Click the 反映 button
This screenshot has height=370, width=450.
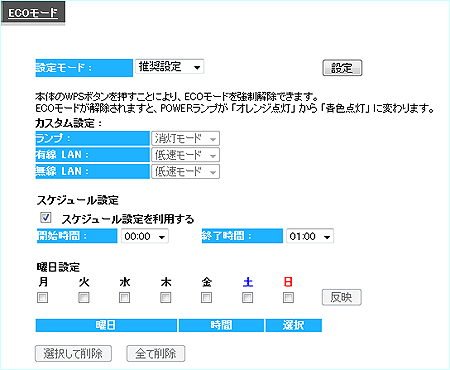[342, 297]
